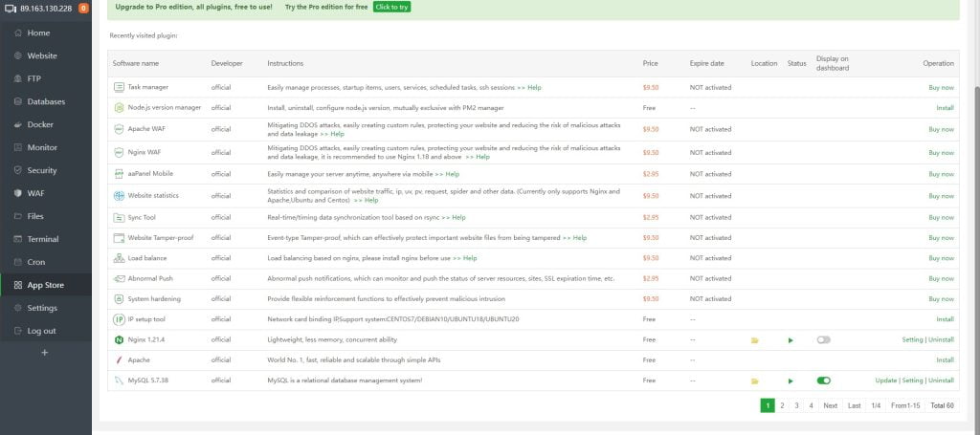Click the plus icon below Log out
The height and width of the screenshot is (435, 980).
coord(44,353)
